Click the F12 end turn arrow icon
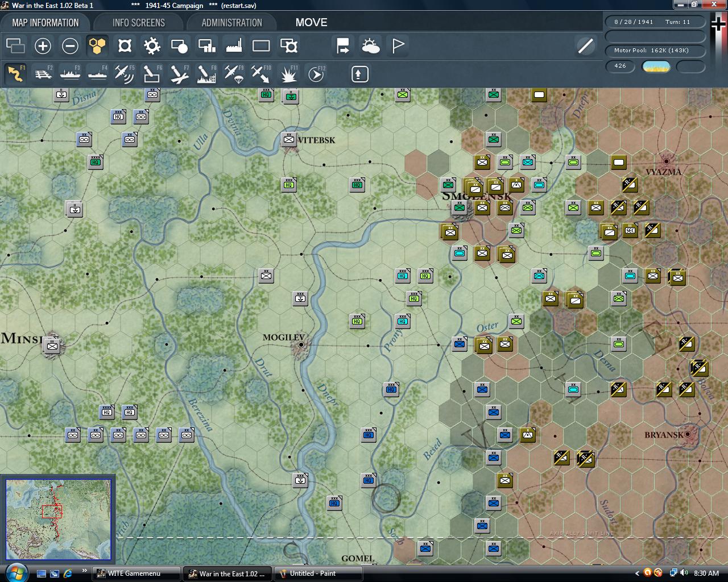The image size is (728, 582). [316, 74]
